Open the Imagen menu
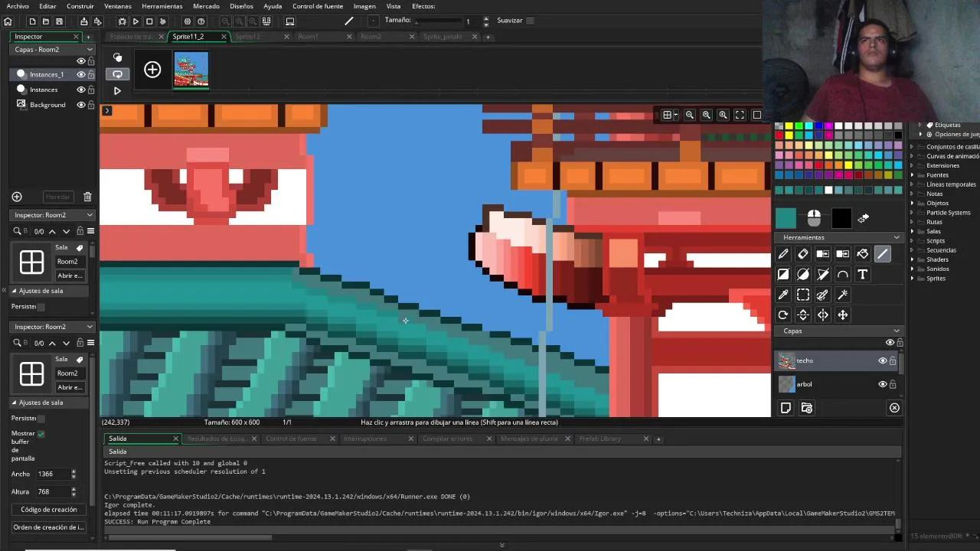The height and width of the screenshot is (551, 980). pyautogui.click(x=364, y=6)
